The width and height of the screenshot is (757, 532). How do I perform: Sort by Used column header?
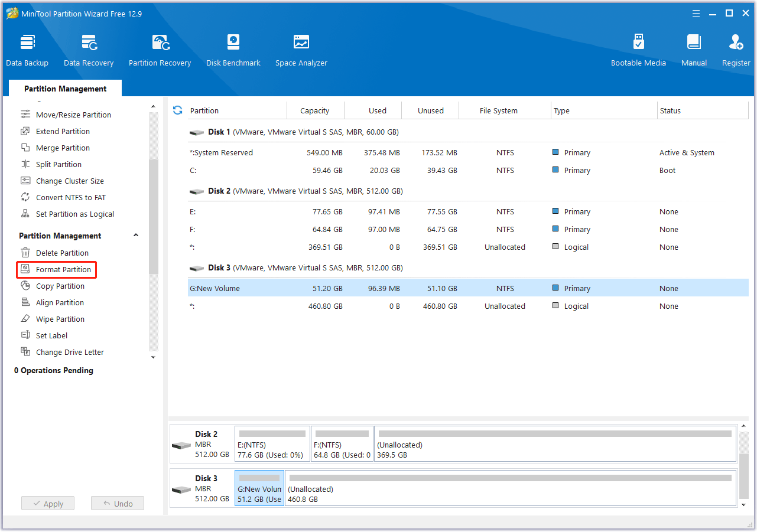pos(372,110)
